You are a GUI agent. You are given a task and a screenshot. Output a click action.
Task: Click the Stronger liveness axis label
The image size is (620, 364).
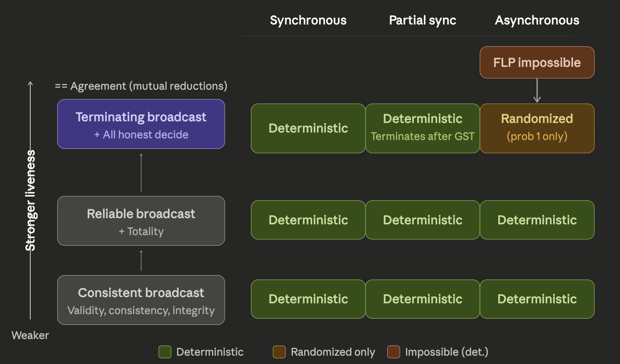[30, 200]
